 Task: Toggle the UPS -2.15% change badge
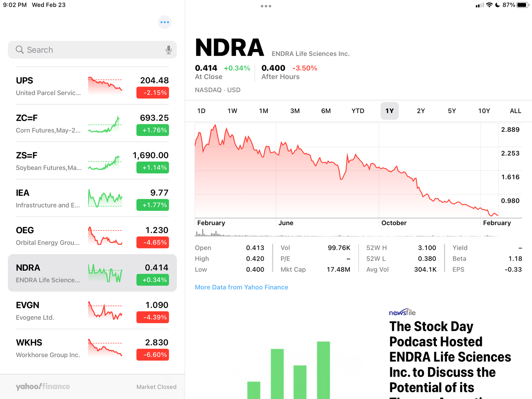pyautogui.click(x=153, y=93)
